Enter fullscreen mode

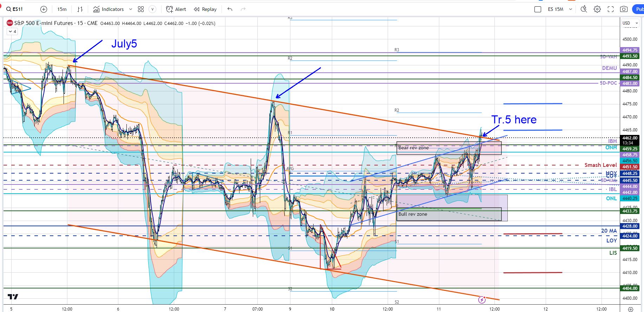coord(611,9)
